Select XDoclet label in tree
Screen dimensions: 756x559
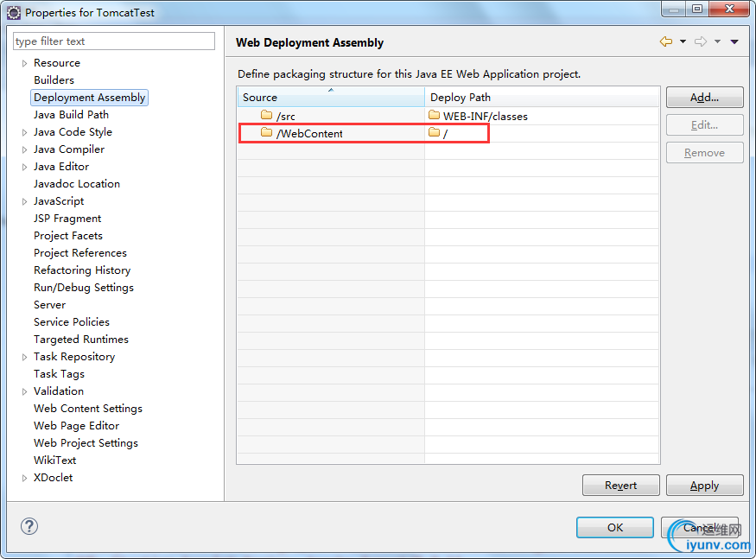point(53,478)
